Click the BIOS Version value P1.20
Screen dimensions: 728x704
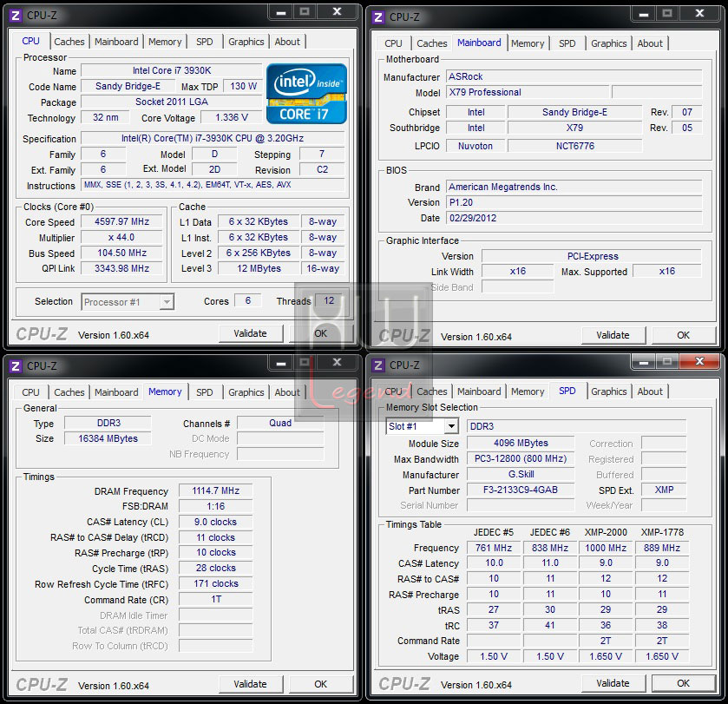[x=574, y=202]
